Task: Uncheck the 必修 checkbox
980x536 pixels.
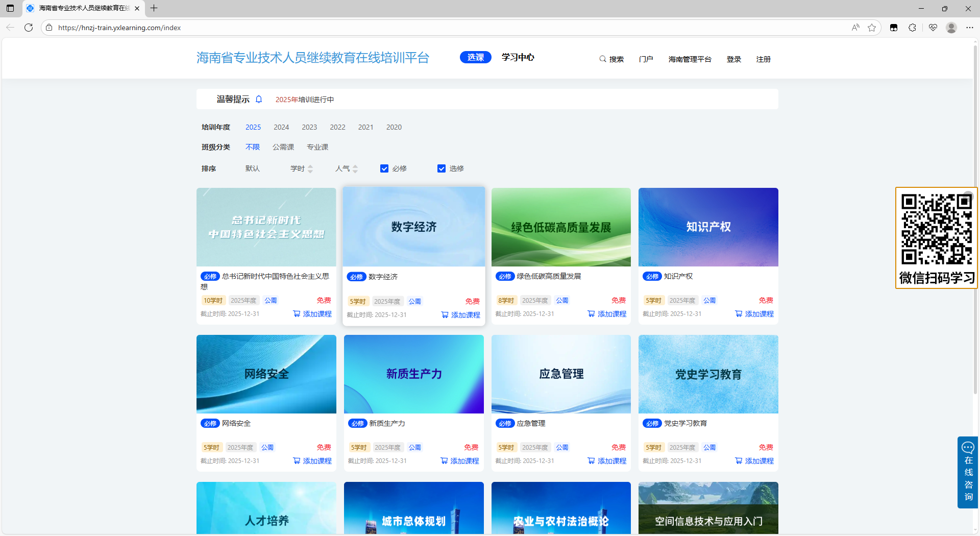Action: pyautogui.click(x=384, y=168)
